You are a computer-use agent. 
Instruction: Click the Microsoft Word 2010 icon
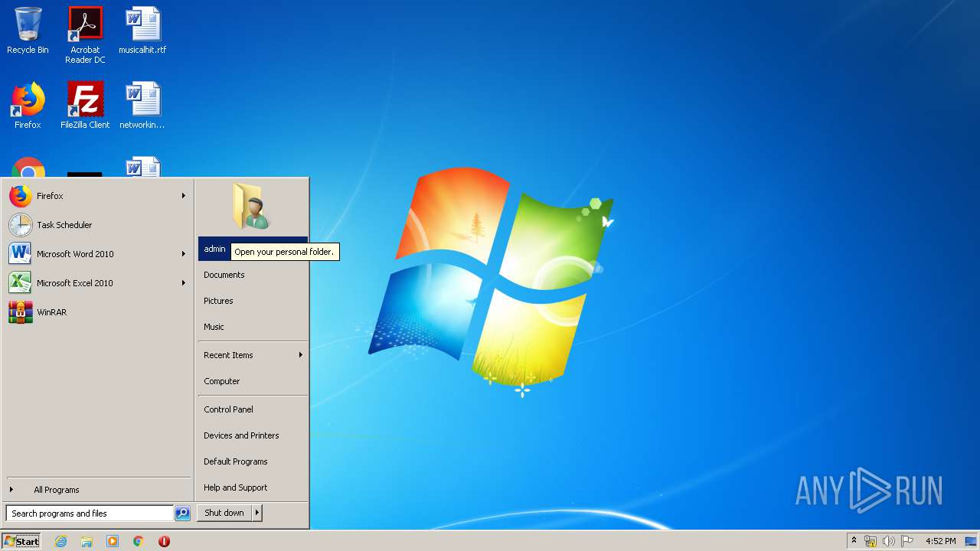21,254
